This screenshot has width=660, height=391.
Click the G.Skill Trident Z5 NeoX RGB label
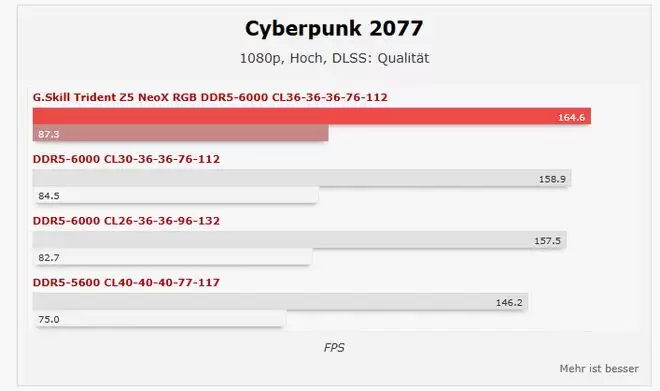(210, 97)
